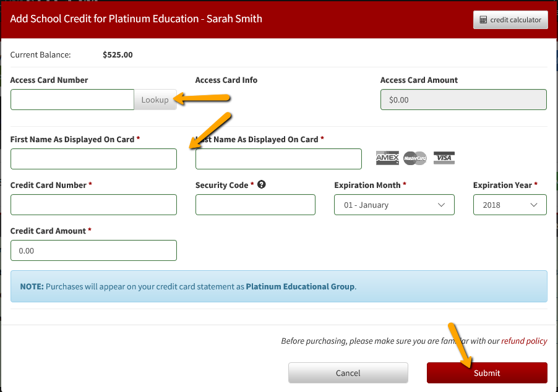Focus the First Name As Displayed field
The height and width of the screenshot is (392, 558).
(93, 159)
